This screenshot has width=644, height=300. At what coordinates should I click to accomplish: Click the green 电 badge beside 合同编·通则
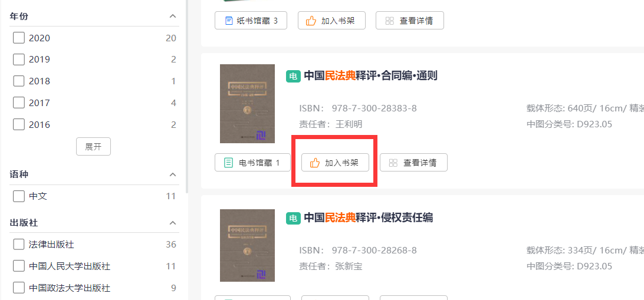293,76
